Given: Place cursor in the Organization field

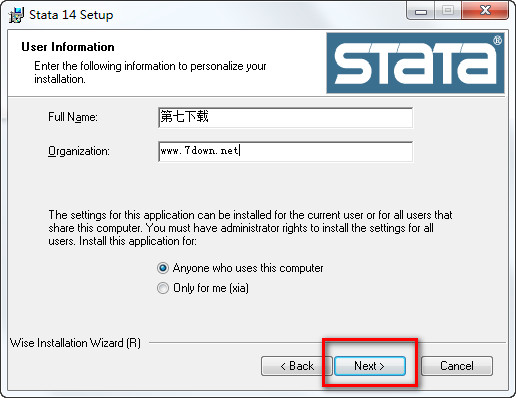Looking at the screenshot, I should (x=286, y=151).
